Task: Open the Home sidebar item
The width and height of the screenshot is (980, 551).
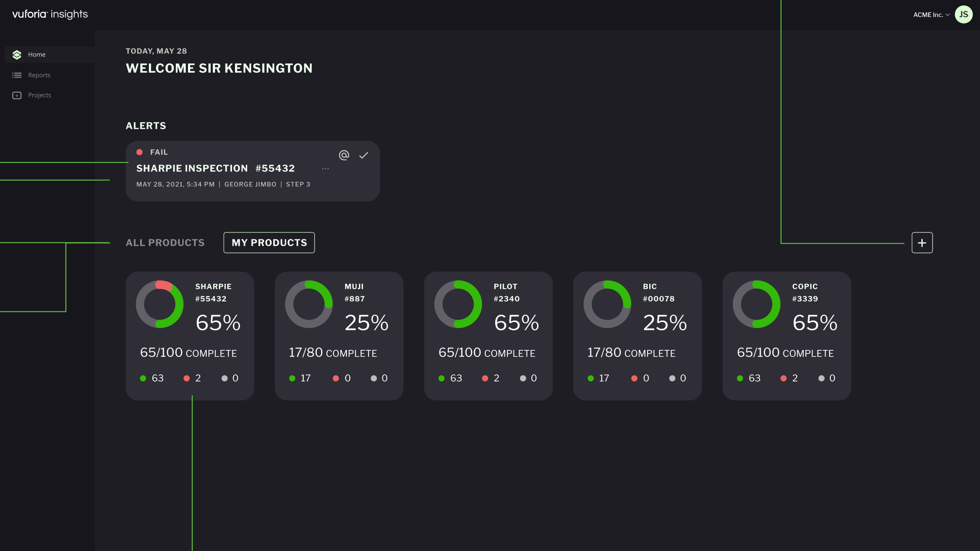Action: pos(50,54)
